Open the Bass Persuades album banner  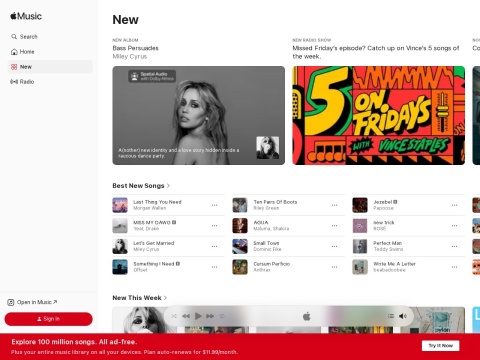point(199,115)
